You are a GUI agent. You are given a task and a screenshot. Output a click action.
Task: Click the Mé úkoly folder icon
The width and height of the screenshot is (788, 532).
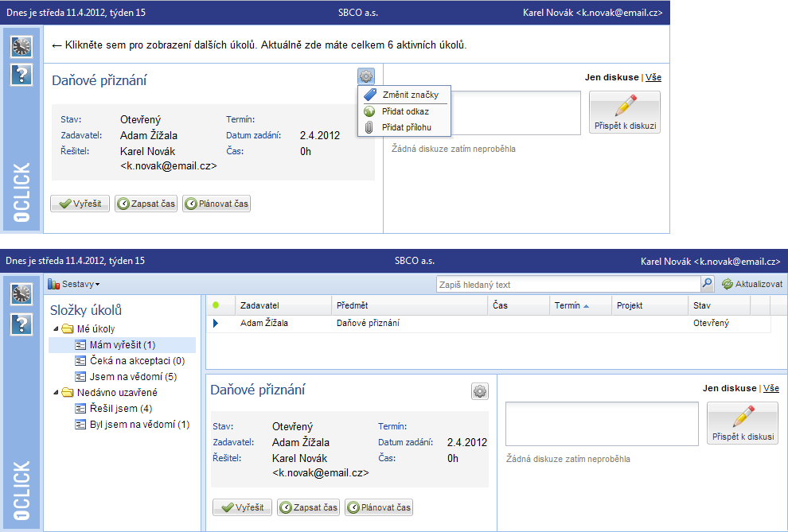coord(68,328)
